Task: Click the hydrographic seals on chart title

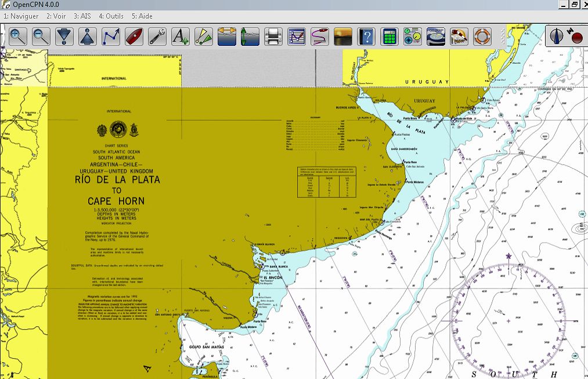Action: tap(118, 129)
